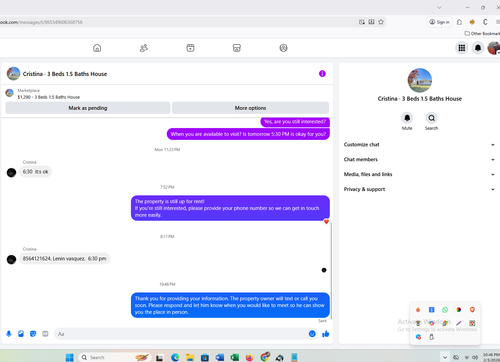Viewport: 500px width, 362px height.
Task: Click Cristina's avatar next to '6:30 its ok'
Action: pyautogui.click(x=11, y=173)
